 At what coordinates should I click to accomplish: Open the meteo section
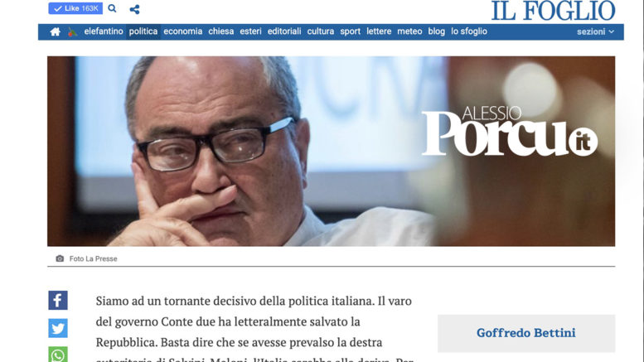pyautogui.click(x=409, y=31)
